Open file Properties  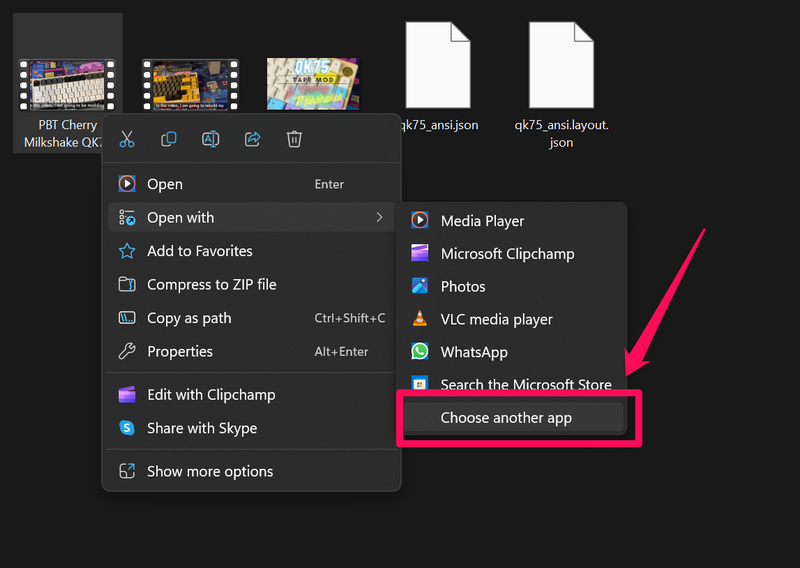(x=180, y=351)
